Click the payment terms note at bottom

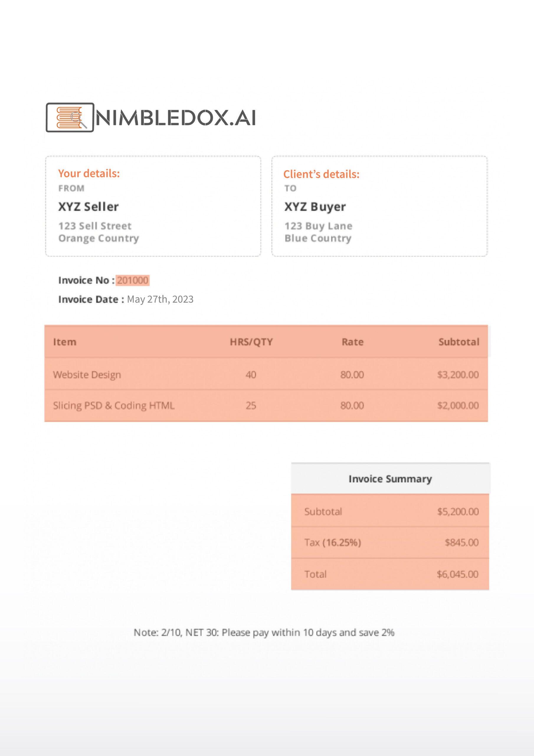pos(264,633)
